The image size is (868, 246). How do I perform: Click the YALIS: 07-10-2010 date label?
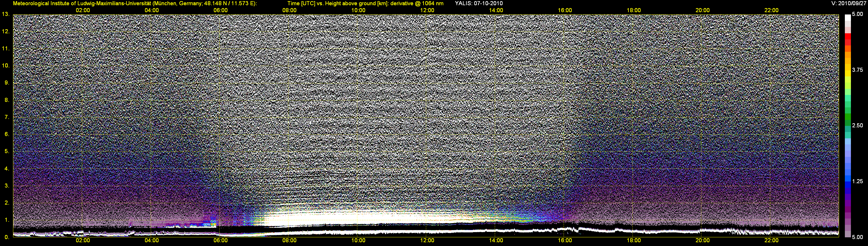[x=479, y=3]
